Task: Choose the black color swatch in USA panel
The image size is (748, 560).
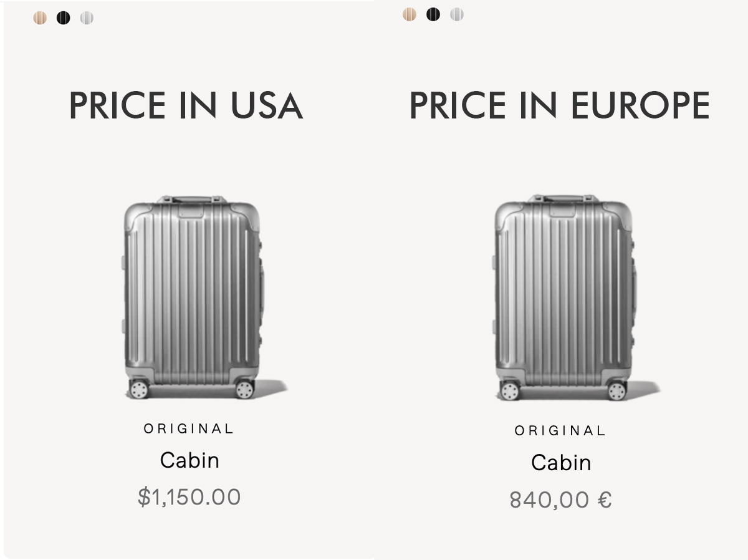Action: click(x=63, y=18)
